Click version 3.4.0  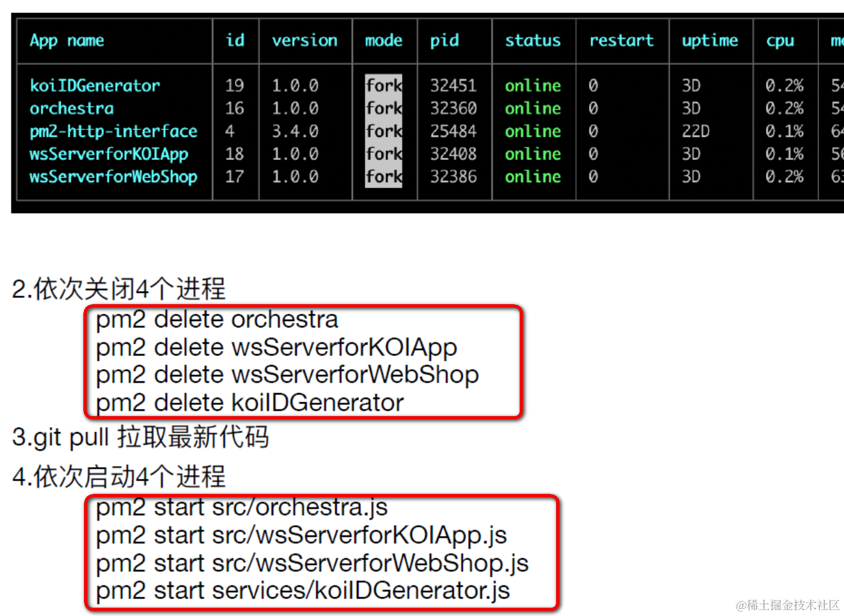pos(295,131)
